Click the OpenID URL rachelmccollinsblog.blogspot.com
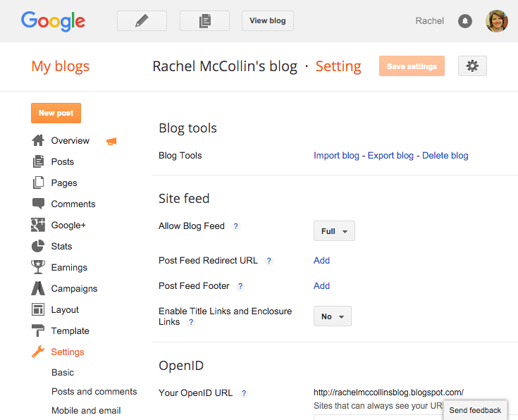 [x=388, y=393]
